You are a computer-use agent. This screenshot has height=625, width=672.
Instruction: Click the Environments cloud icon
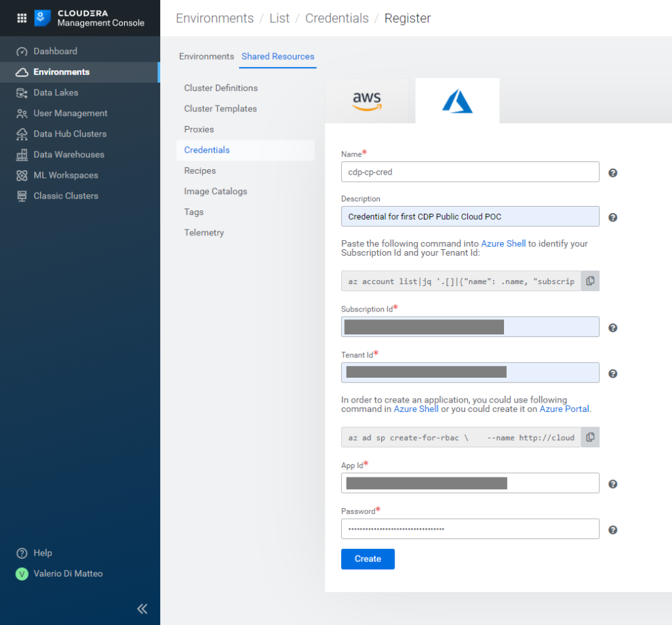22,72
